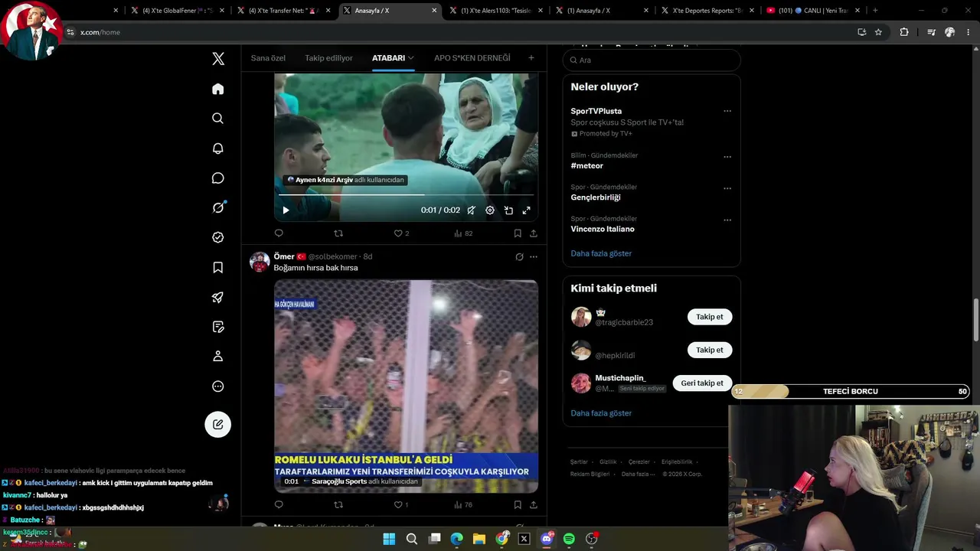Open first video playback settings gear

pyautogui.click(x=490, y=210)
